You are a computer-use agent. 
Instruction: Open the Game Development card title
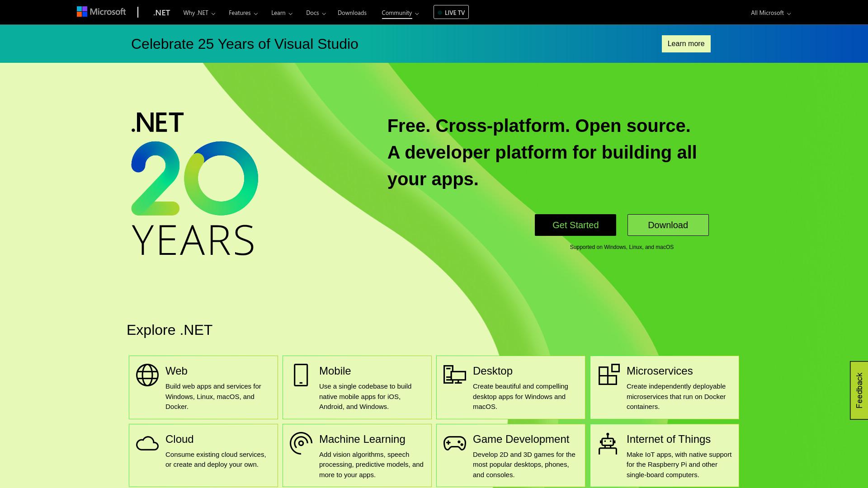click(x=521, y=439)
